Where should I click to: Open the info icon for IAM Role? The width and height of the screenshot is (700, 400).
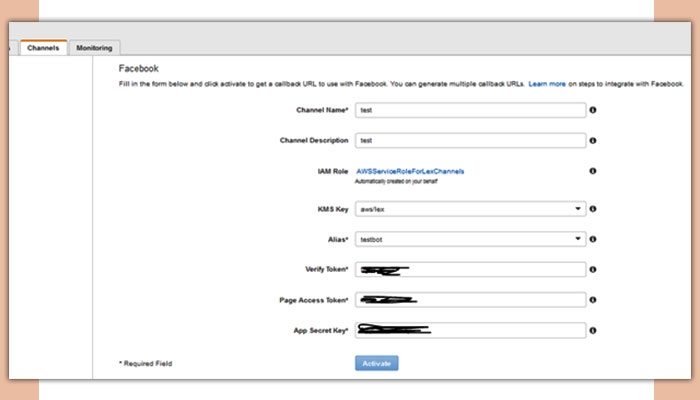click(593, 171)
